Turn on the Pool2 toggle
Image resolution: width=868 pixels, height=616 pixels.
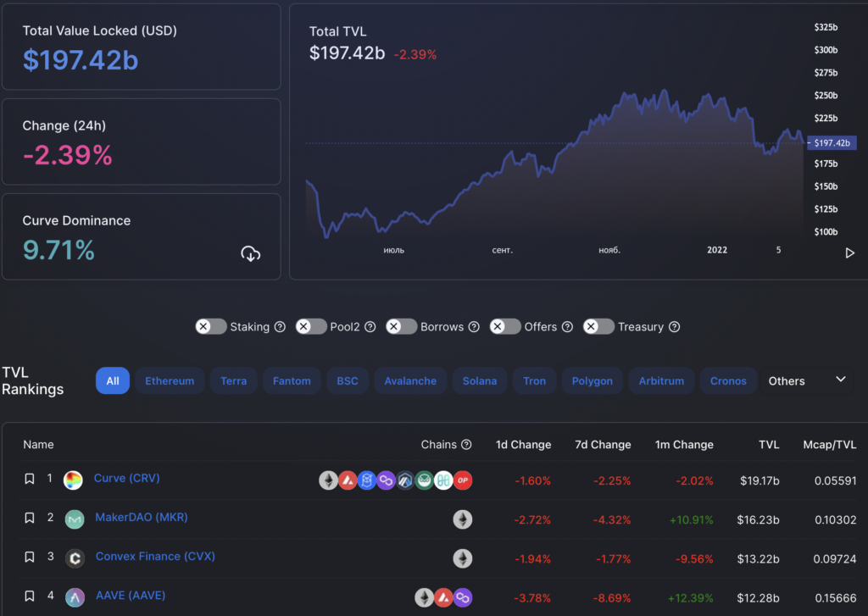click(311, 326)
